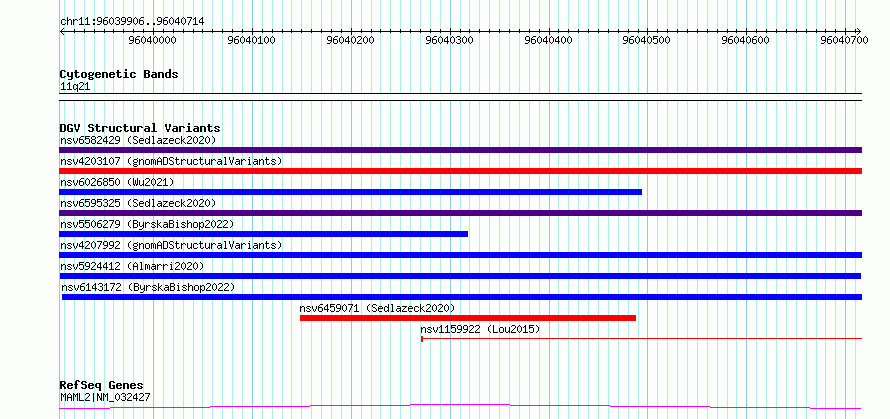Viewport: 890px width, 419px height.
Task: Click the nsv6595325 (Sedlazeck2020) label
Action: coord(138,203)
